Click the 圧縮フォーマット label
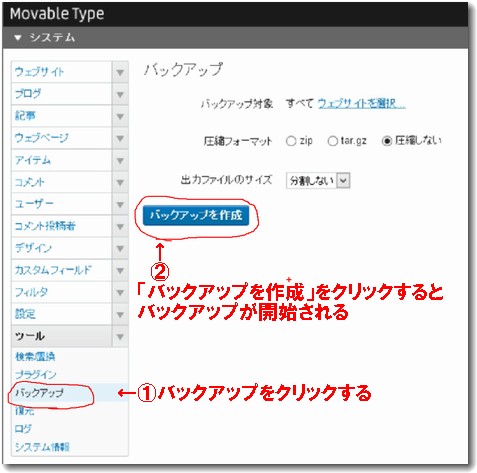 click(x=238, y=141)
